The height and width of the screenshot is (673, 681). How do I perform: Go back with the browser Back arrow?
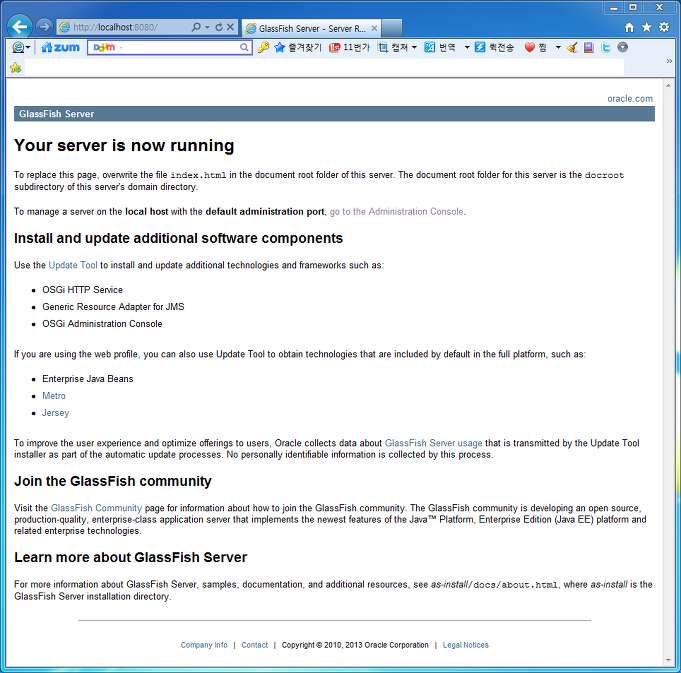(x=20, y=27)
